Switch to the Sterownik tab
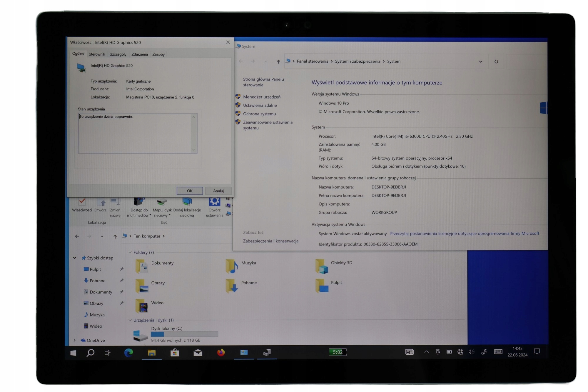Viewport: 588px width, 392px height. tap(97, 54)
